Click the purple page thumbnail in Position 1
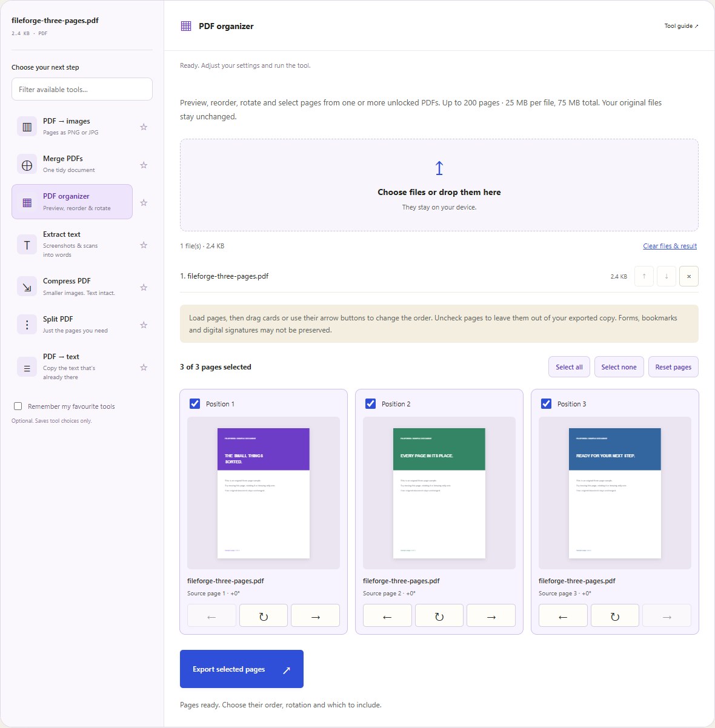 264,493
